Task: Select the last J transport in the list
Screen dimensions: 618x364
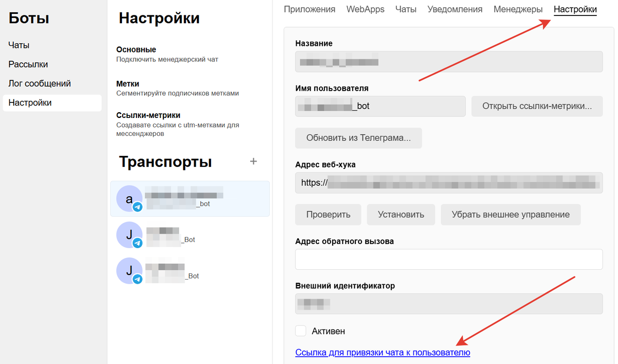Action: [190, 271]
